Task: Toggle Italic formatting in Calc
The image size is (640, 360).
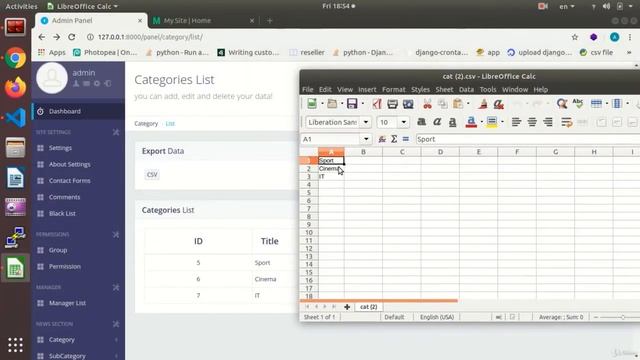Action: 437,122
